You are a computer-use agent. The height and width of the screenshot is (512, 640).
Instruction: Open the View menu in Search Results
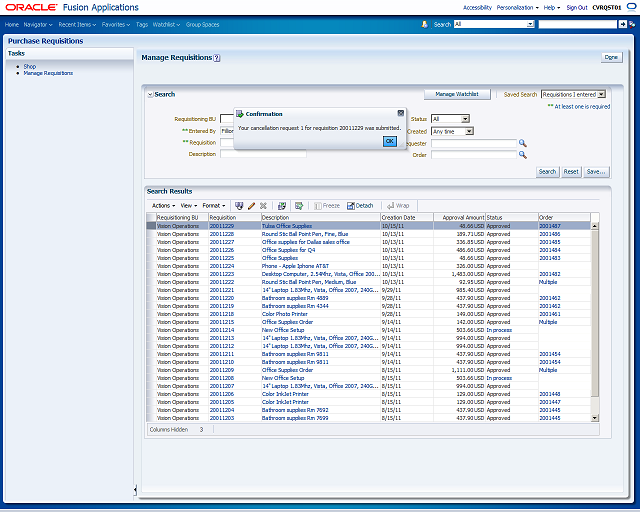tap(189, 206)
